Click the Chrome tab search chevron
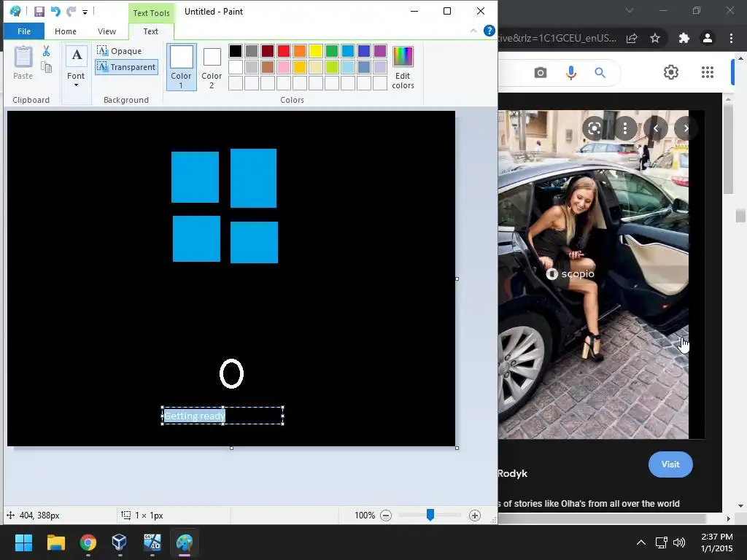This screenshot has width=747, height=560. pyautogui.click(x=630, y=10)
